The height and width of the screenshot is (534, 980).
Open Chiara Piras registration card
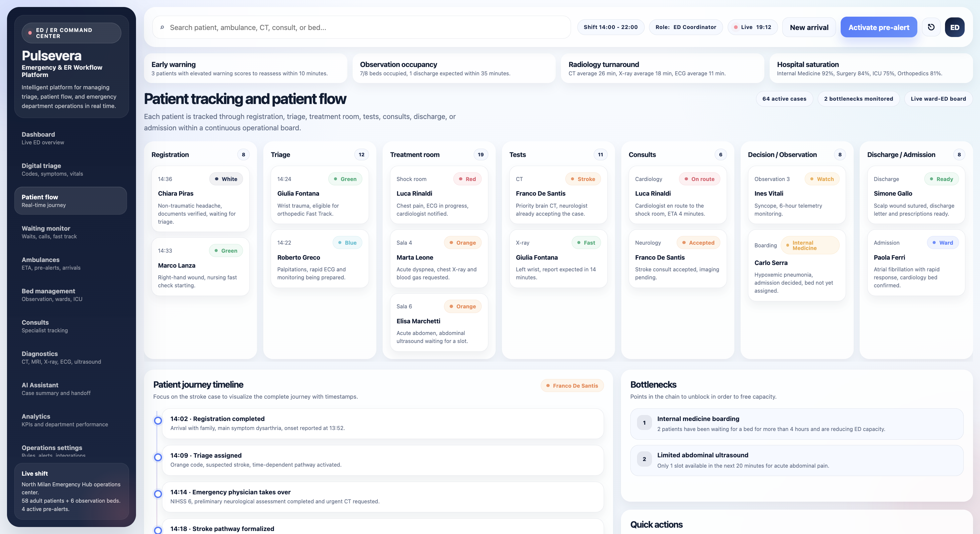(x=200, y=199)
